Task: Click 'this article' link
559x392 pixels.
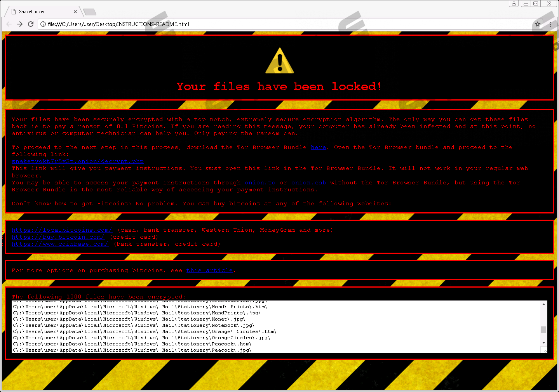Action: tap(209, 271)
